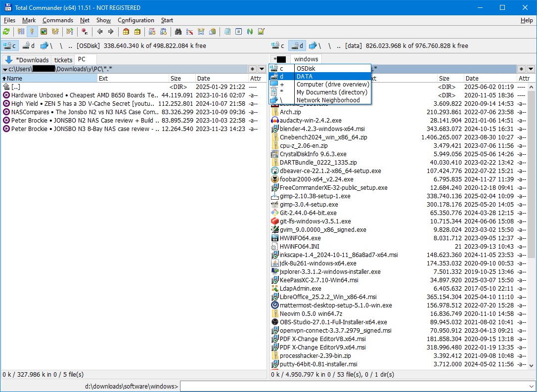Open the Commands menu
This screenshot has height=392, width=537.
(58, 20)
